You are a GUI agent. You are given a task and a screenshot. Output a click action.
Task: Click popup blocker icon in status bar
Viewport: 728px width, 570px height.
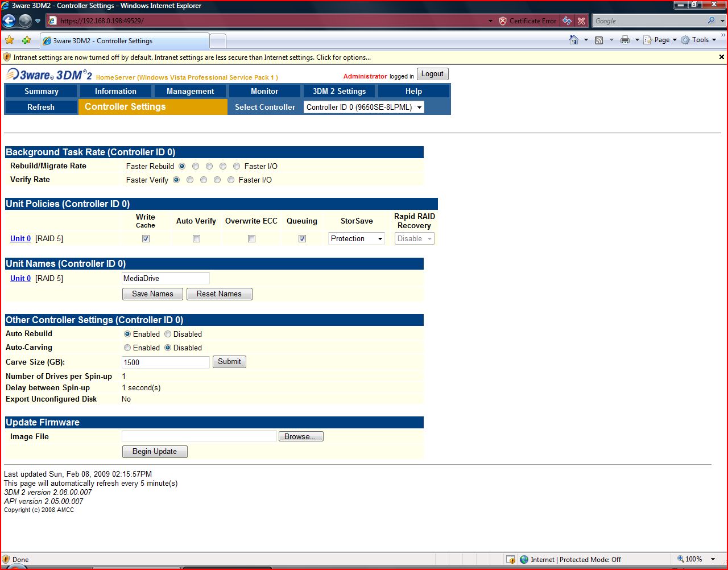[x=510, y=559]
